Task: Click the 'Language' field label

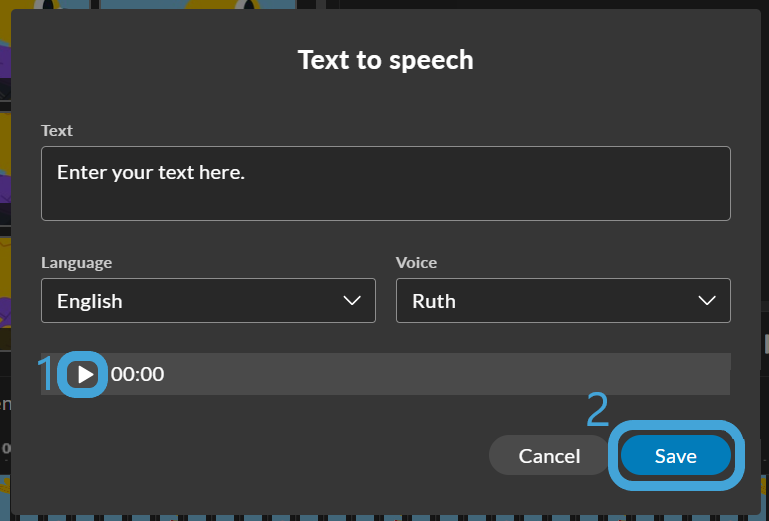Action: point(76,263)
